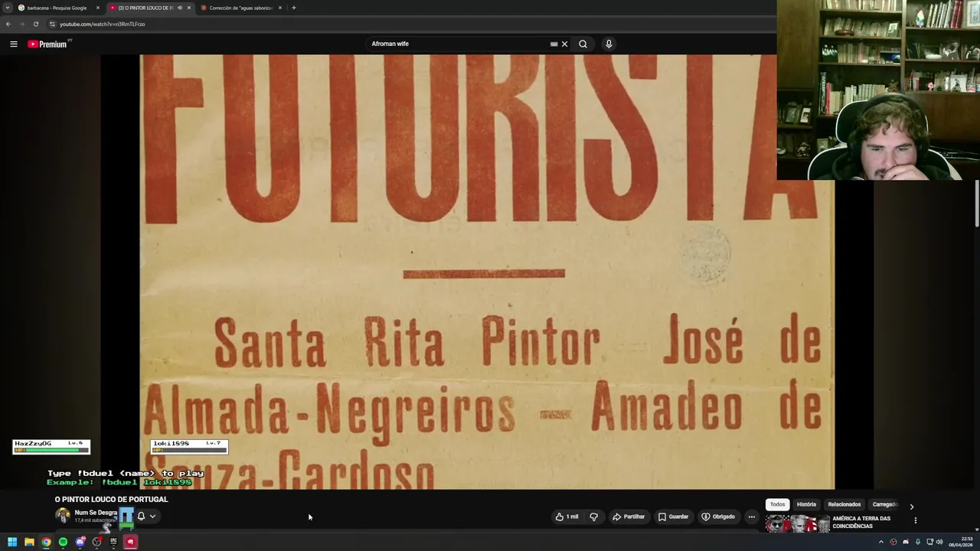Viewport: 980px width, 551px height.
Task: Open File Explorer from taskbar
Action: 29,542
